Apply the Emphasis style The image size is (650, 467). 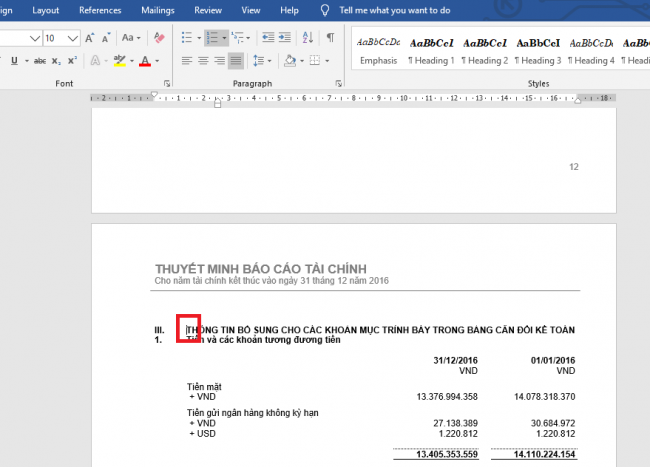click(x=378, y=50)
